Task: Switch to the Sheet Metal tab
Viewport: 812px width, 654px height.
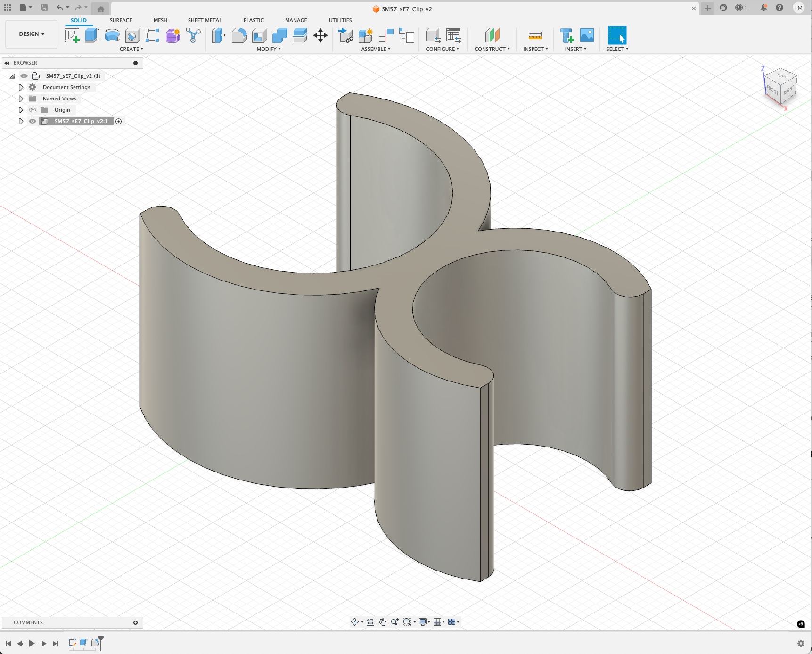Action: pos(205,20)
